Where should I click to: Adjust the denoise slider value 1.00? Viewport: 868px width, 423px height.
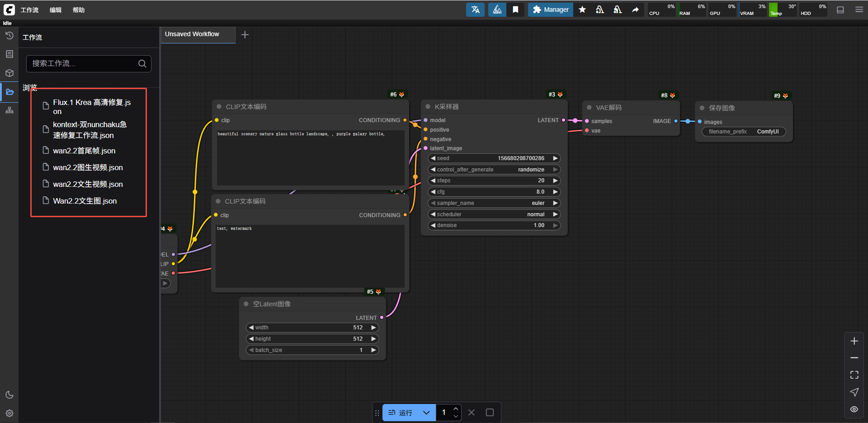(494, 225)
